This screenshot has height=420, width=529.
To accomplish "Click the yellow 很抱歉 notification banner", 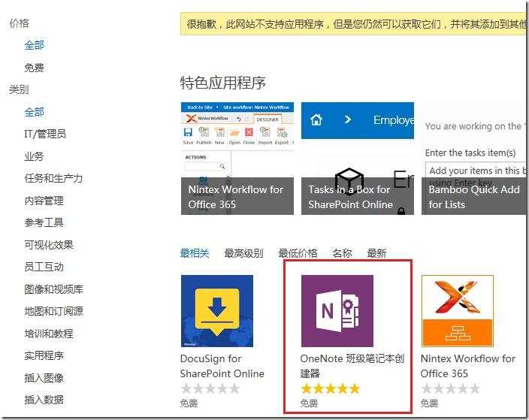I will tap(354, 24).
